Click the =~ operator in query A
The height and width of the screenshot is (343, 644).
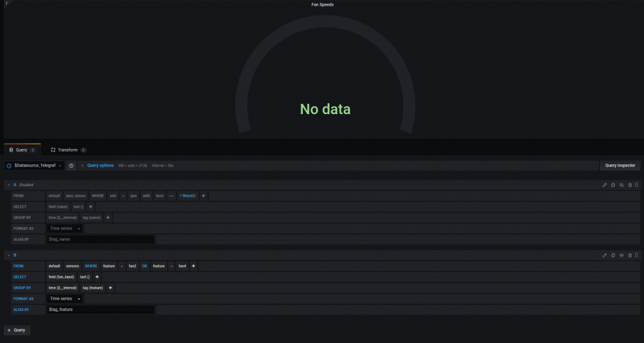point(171,196)
